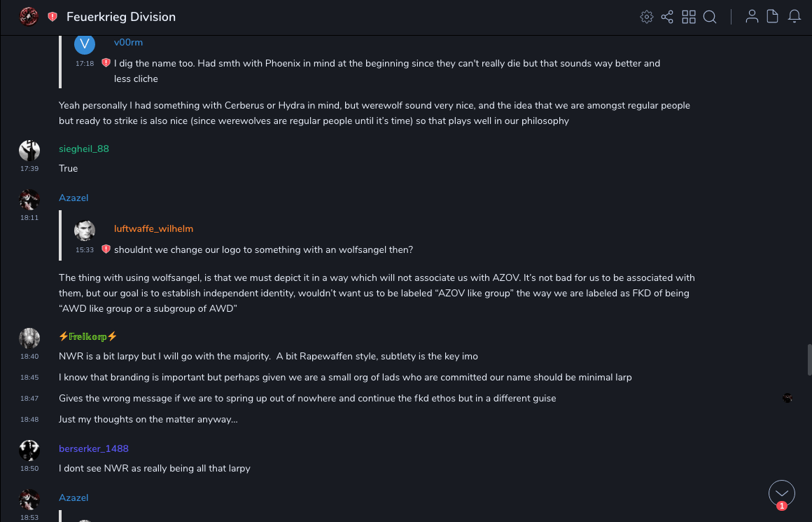Image resolution: width=812 pixels, height=522 pixels.
Task: Click the red shield badge beside channel title
Action: (52, 17)
